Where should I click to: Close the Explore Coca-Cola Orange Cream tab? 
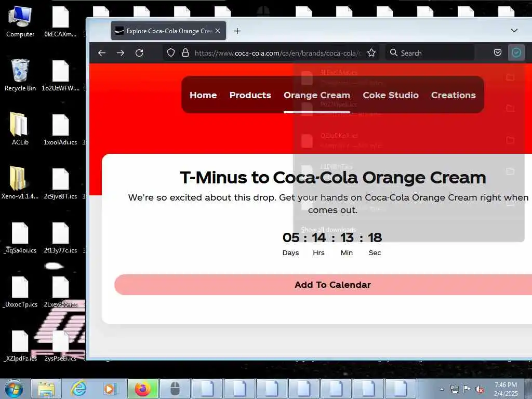click(218, 31)
